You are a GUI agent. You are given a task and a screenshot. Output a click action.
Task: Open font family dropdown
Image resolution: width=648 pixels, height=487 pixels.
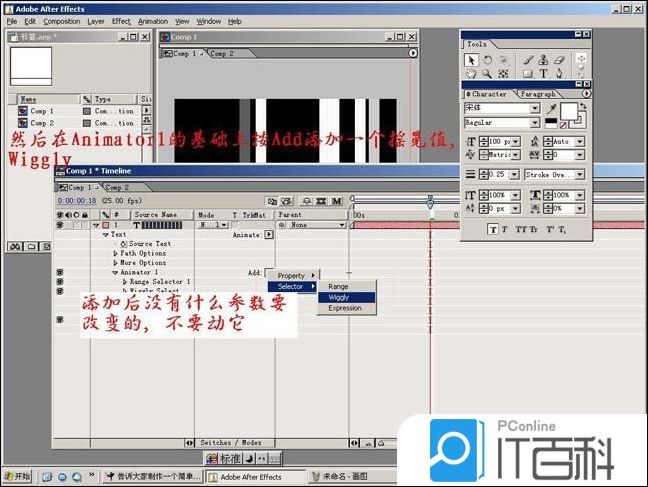click(x=535, y=108)
